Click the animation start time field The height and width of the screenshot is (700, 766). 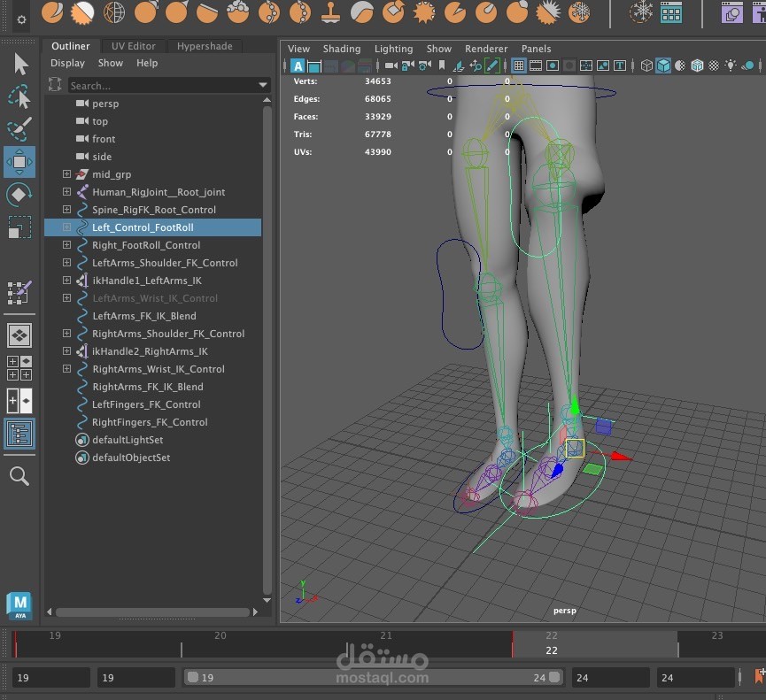coord(50,678)
